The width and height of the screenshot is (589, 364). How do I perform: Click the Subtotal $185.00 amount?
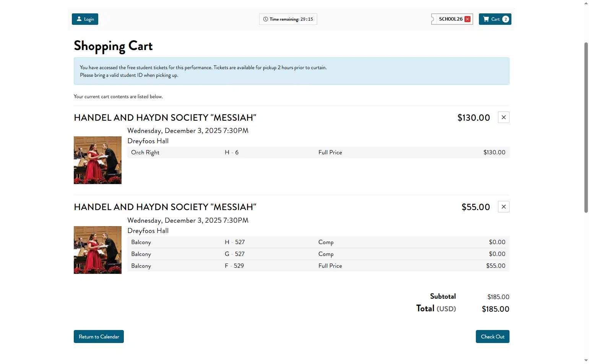(498, 297)
